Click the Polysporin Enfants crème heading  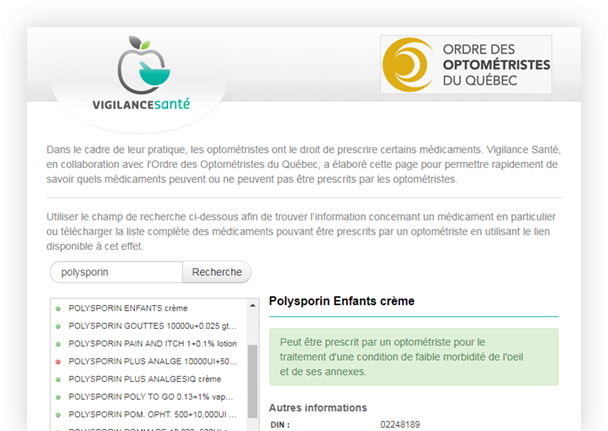point(342,301)
